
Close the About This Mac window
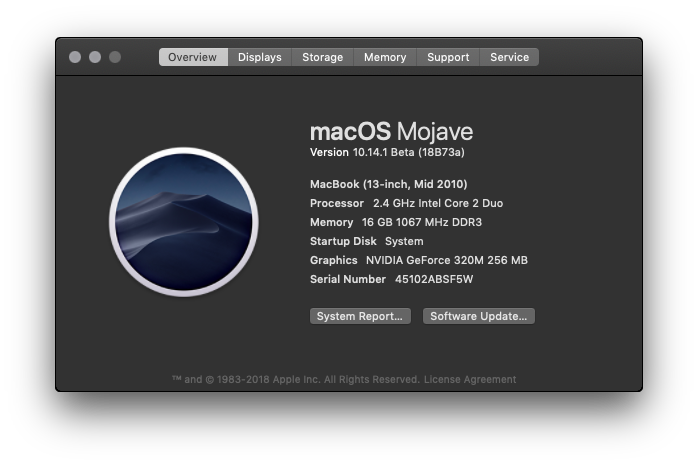pos(75,57)
